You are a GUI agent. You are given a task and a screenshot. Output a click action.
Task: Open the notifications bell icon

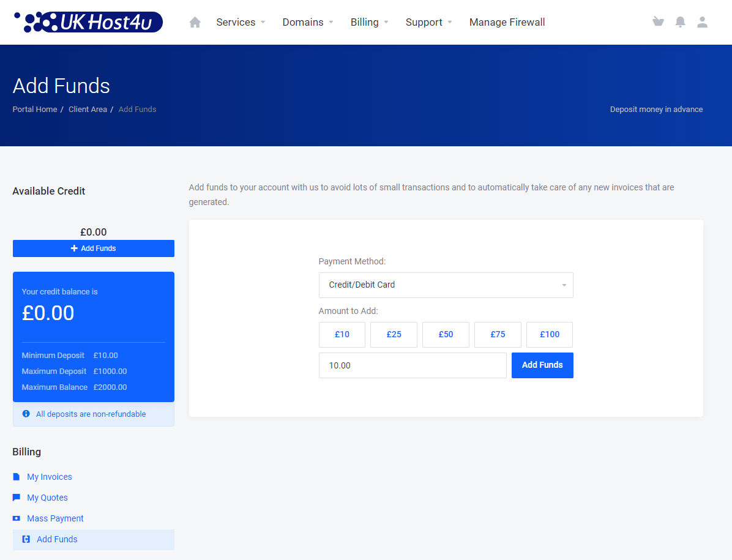(680, 21)
